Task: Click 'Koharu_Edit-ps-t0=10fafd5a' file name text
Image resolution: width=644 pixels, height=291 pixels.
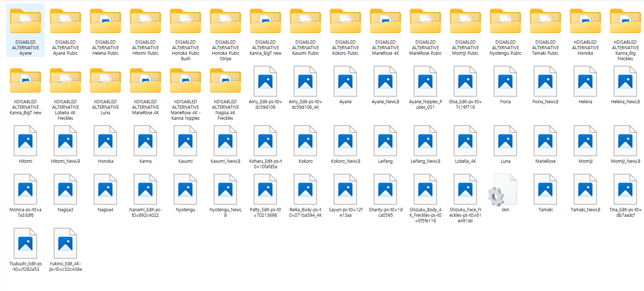Action: 265,164
